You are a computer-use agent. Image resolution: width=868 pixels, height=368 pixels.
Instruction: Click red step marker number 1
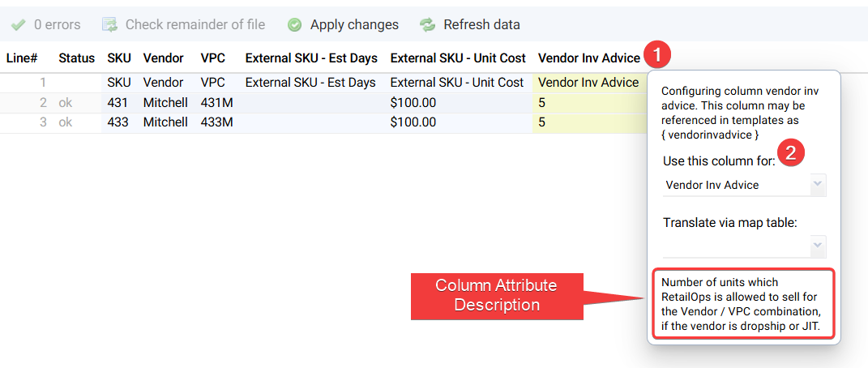click(x=656, y=56)
